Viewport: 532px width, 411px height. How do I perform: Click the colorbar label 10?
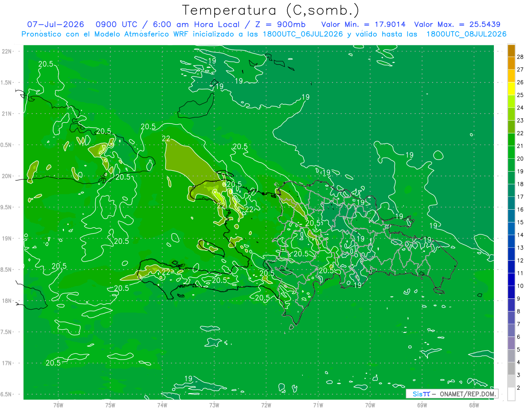pos(521,286)
